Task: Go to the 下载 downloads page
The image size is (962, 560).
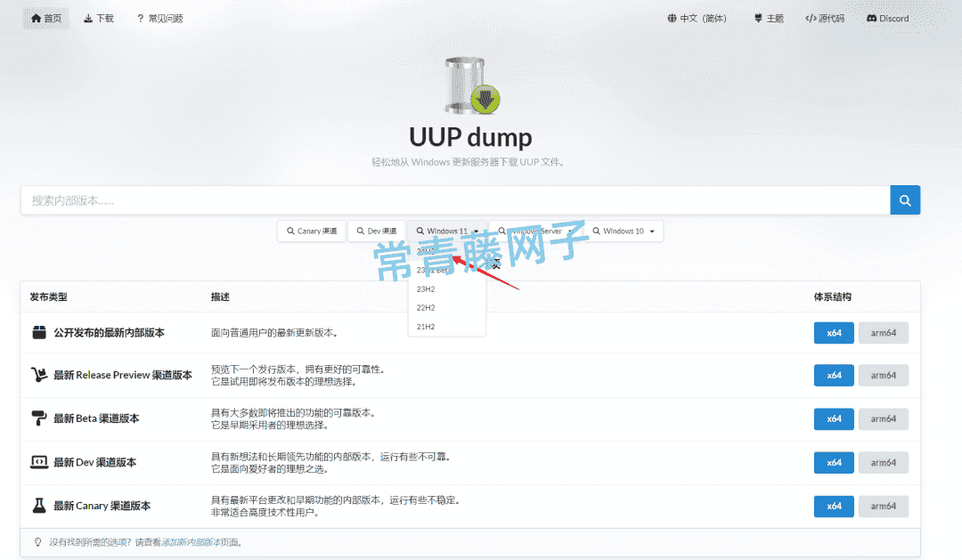Action: pyautogui.click(x=99, y=19)
